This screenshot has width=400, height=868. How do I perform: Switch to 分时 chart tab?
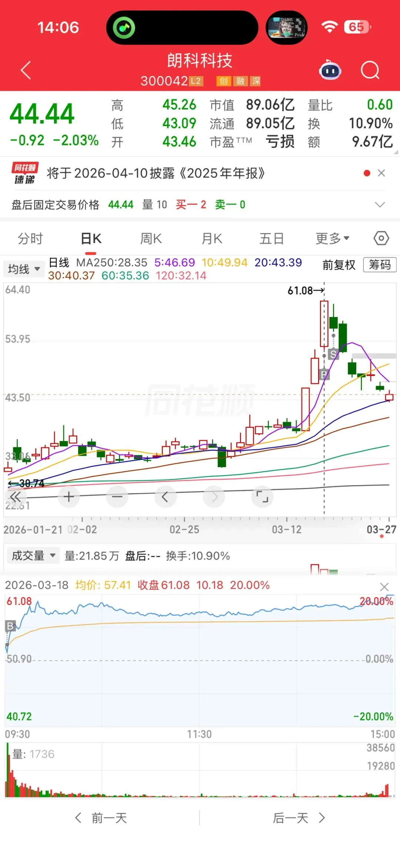click(30, 239)
